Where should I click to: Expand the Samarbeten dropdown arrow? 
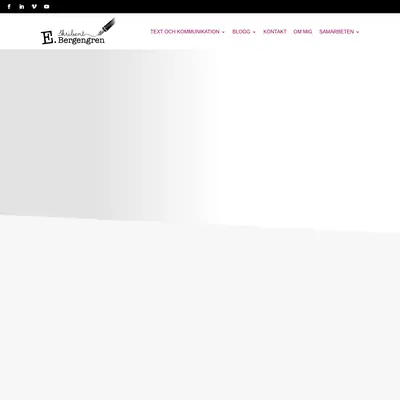click(x=358, y=32)
